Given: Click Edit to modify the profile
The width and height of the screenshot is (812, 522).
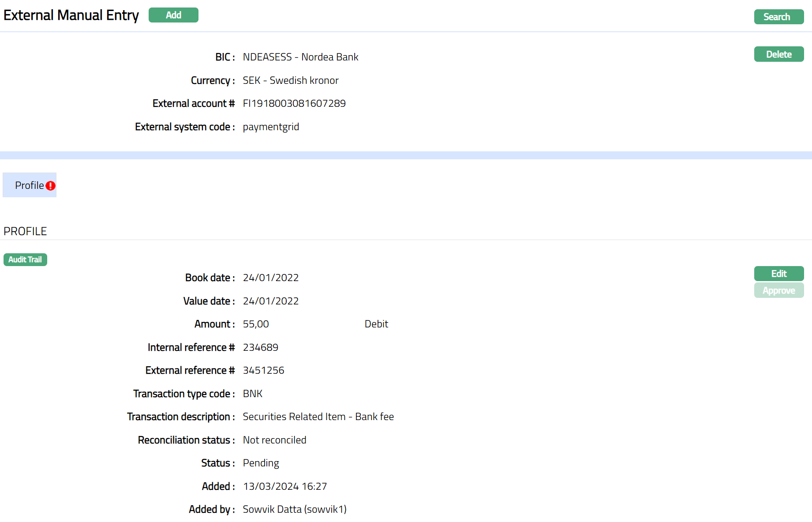Looking at the screenshot, I should 778,274.
